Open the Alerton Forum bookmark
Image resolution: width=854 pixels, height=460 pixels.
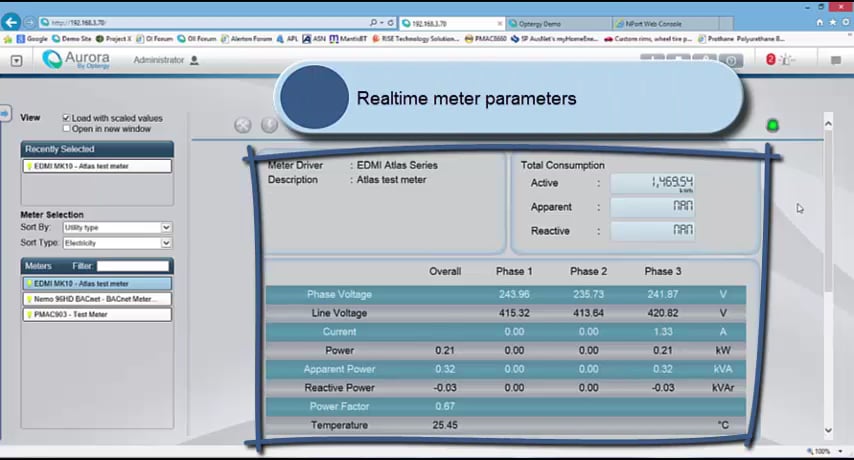(247, 39)
